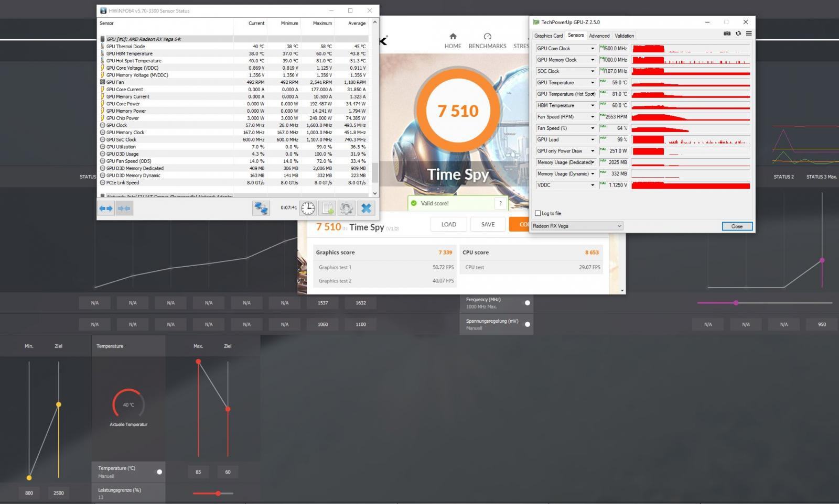
Task: Click GPU Fan row icon in HWiNFO
Action: [102, 82]
